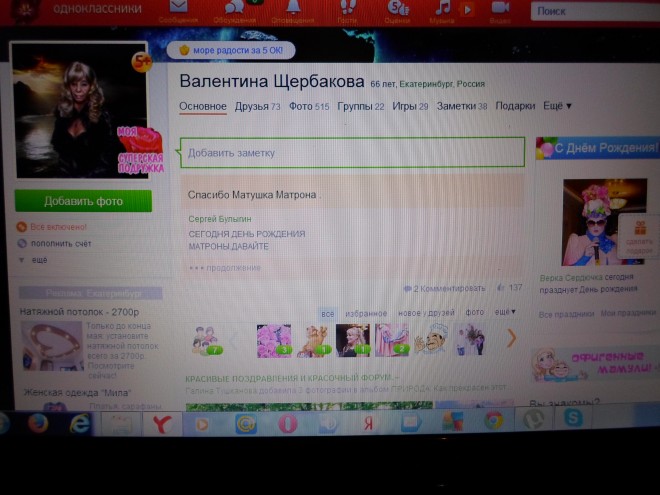Image resolution: width=660 pixels, height=495 pixels.
Task: Open ceiling ad thumbnail image
Action: coord(52,346)
